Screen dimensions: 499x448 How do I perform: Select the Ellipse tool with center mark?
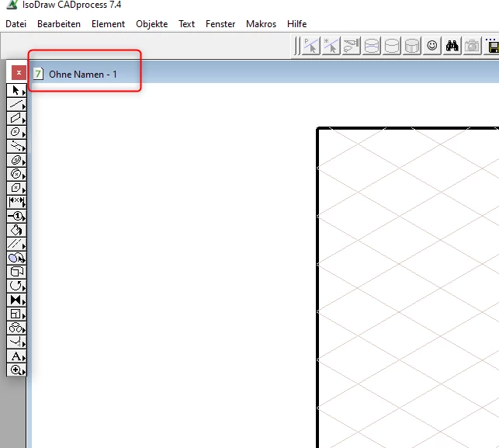16,133
